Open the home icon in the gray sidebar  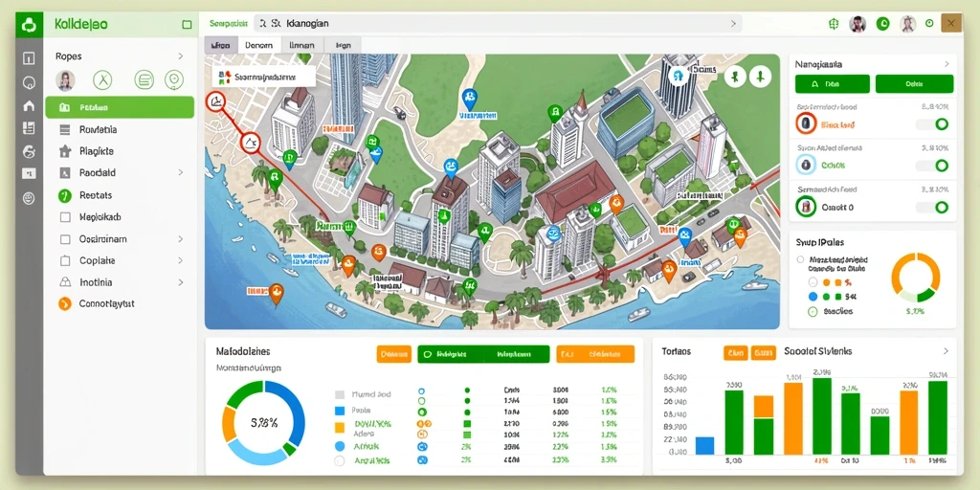coord(29,105)
